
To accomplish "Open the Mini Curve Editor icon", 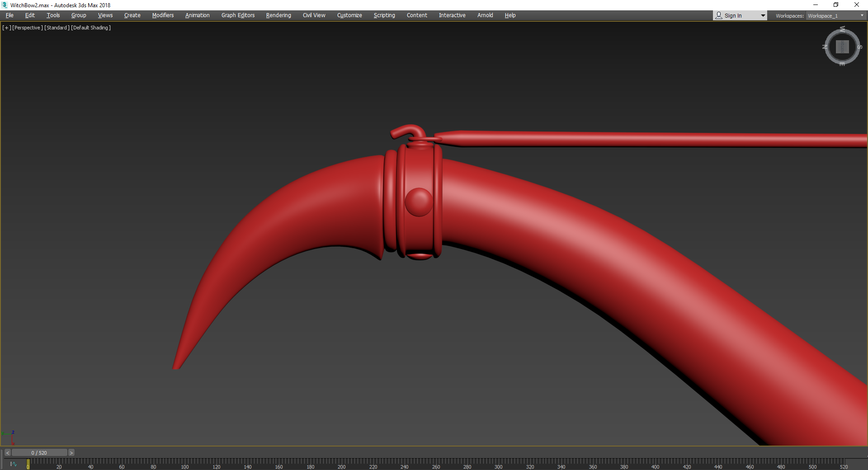I will pyautogui.click(x=14, y=464).
